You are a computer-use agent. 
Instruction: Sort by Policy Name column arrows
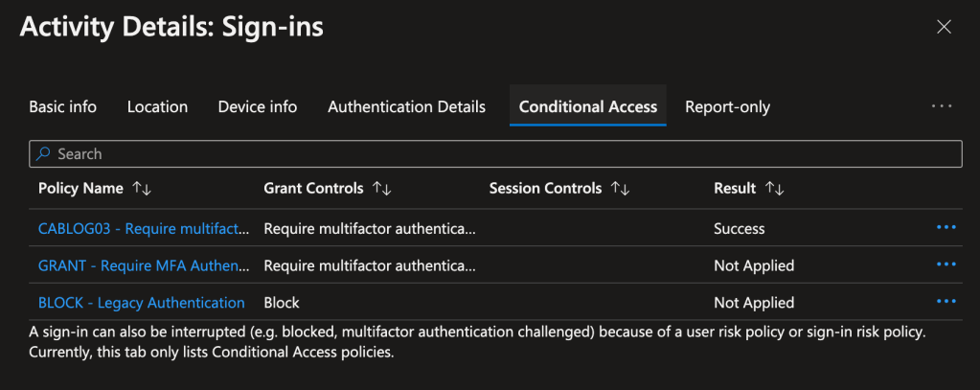pos(142,189)
